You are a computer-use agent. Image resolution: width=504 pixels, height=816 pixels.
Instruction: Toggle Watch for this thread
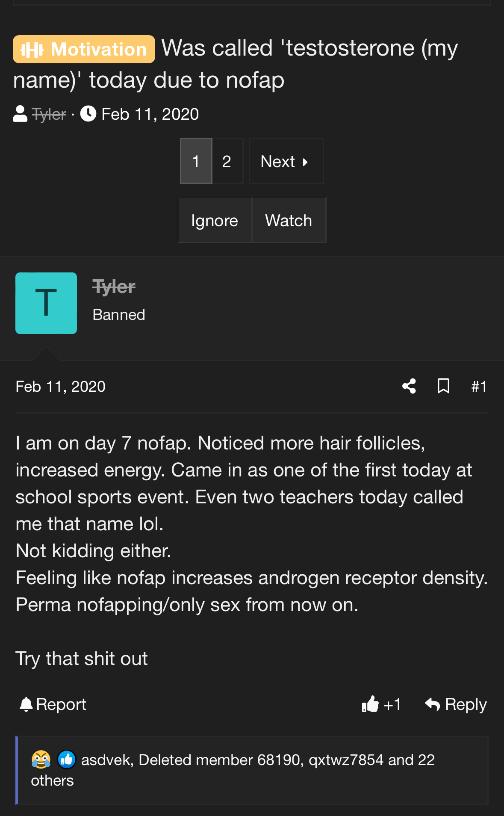tap(289, 221)
